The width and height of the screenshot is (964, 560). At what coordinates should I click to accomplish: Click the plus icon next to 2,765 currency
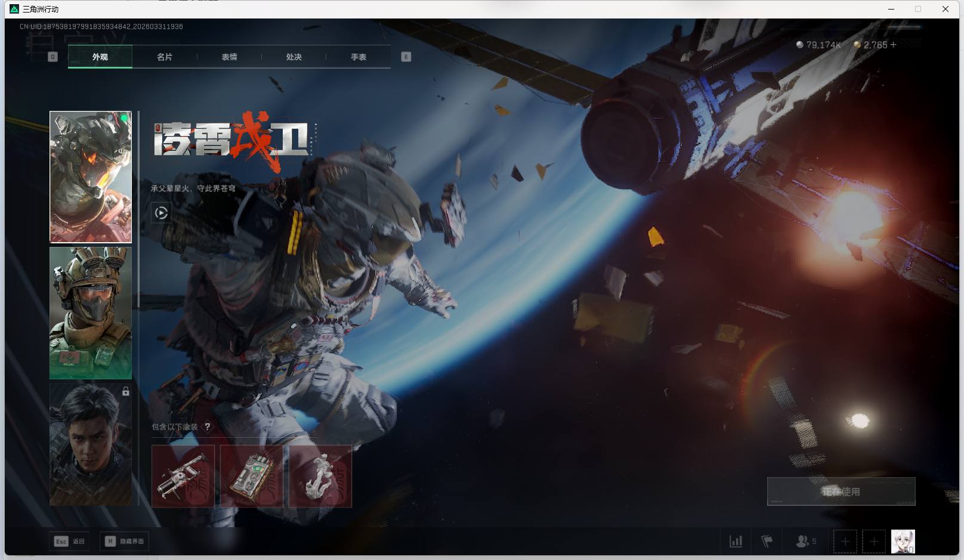pyautogui.click(x=893, y=45)
